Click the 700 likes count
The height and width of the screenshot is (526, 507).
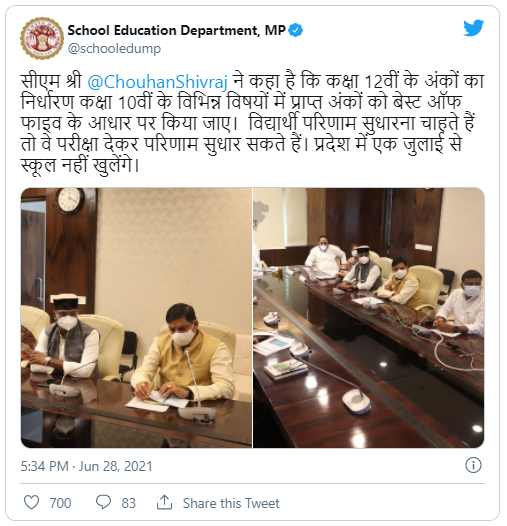click(60, 503)
